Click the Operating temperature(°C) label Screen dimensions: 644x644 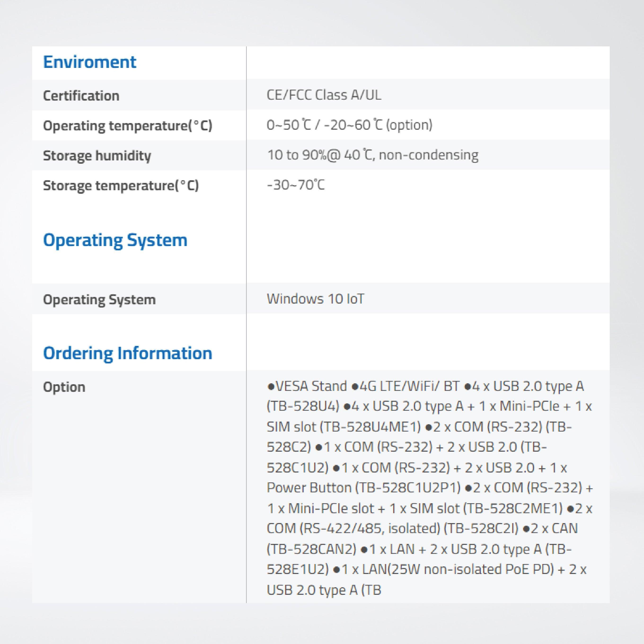click(x=128, y=126)
